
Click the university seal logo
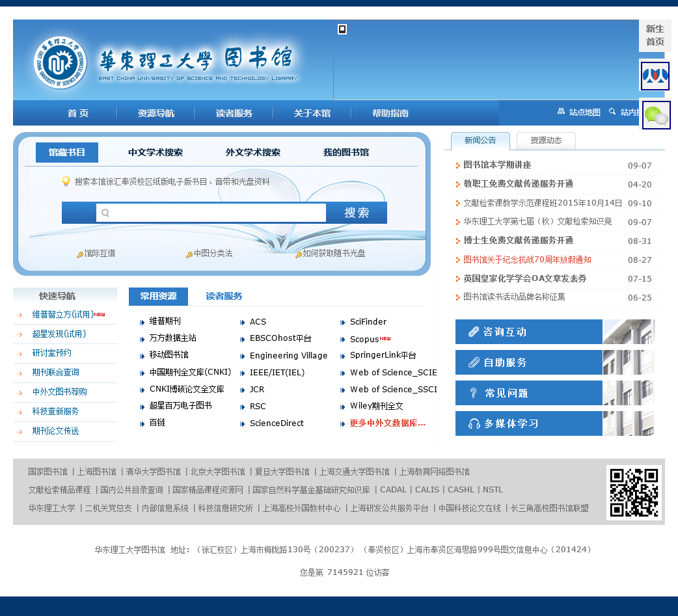click(x=60, y=62)
